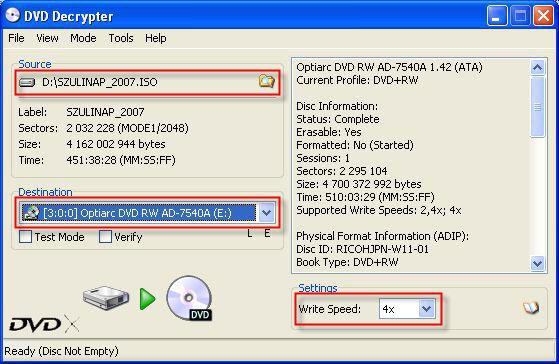Open the View menu

click(47, 38)
